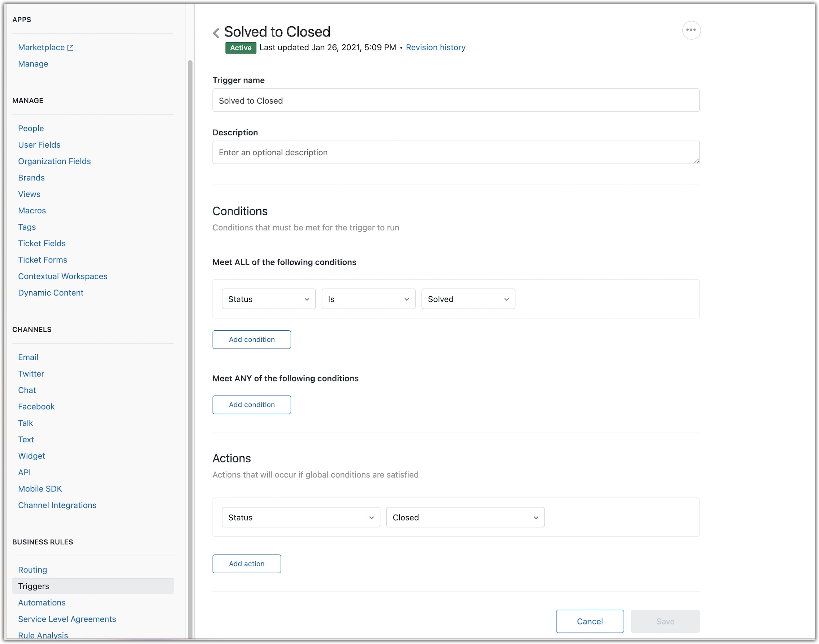Open the "Is" operator dropdown

pos(368,299)
